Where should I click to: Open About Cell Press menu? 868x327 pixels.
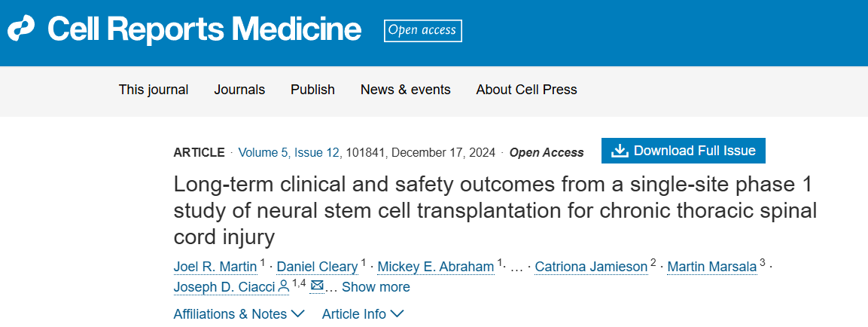pos(526,90)
